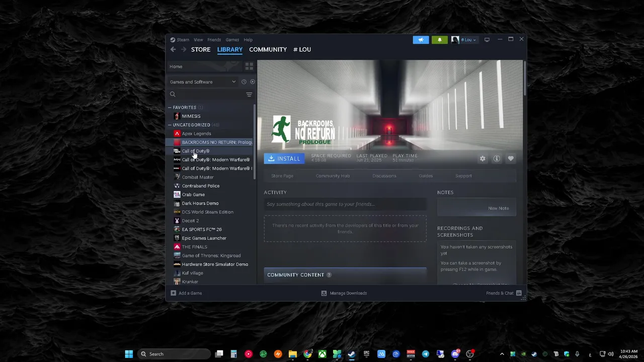Open the green notifications bell
The image size is (644, 362).
click(439, 40)
